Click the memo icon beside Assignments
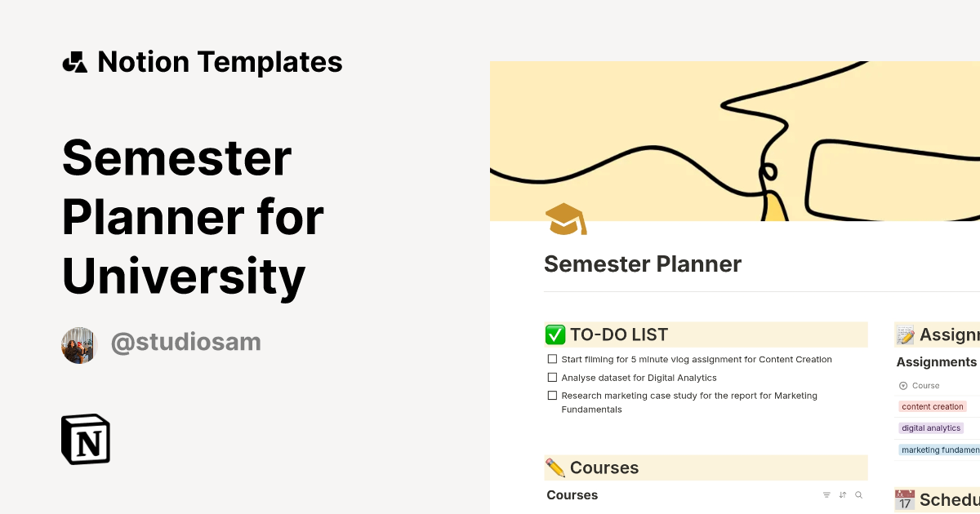Image resolution: width=980 pixels, height=514 pixels. coord(904,334)
